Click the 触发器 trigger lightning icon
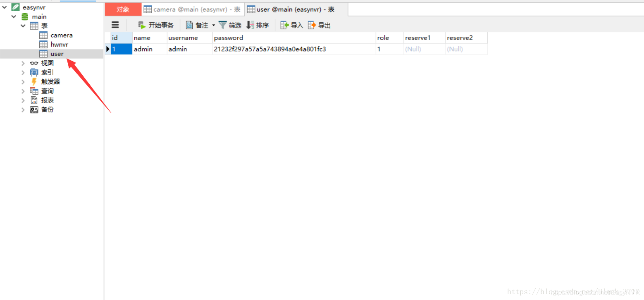 pos(34,82)
